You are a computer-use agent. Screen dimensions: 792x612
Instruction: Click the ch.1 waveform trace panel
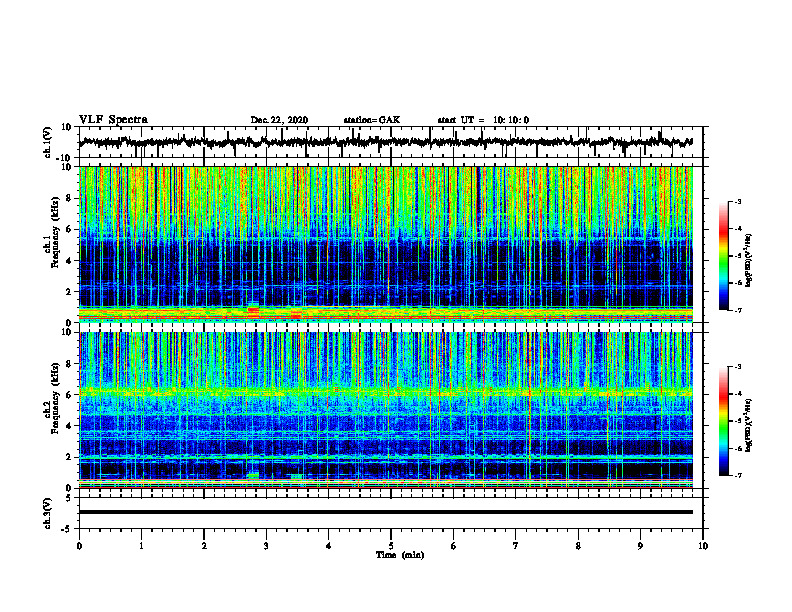point(391,142)
